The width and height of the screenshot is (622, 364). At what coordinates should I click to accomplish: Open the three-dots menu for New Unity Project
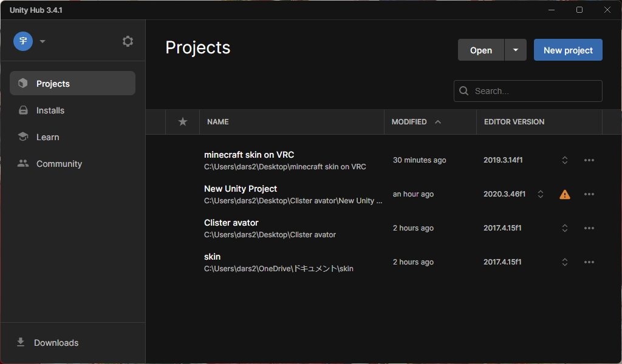coord(589,194)
